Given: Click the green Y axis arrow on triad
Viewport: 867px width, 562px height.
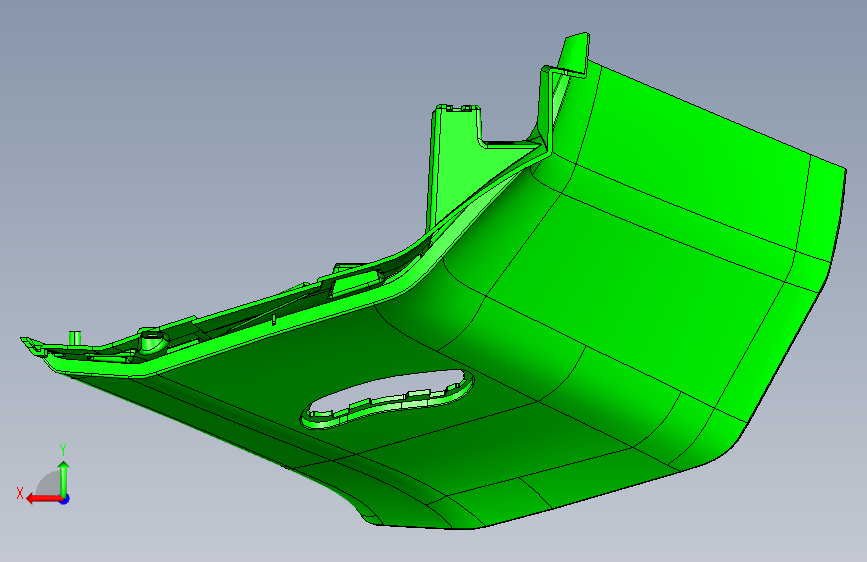Looking at the screenshot, I should click(x=64, y=479).
